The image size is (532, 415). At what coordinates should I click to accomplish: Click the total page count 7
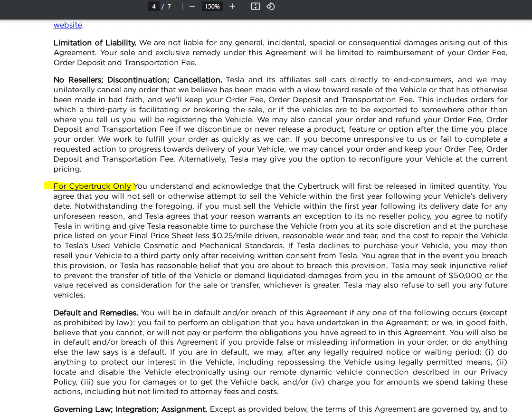pos(169,7)
